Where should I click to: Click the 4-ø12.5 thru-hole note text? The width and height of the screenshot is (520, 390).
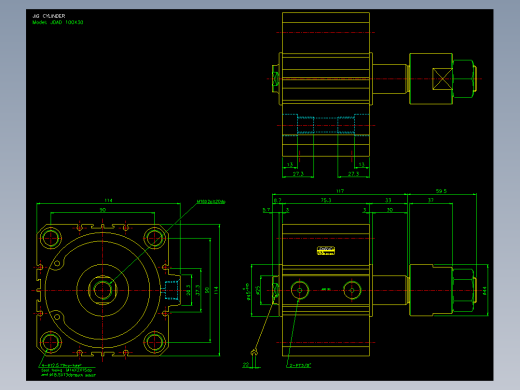(62, 365)
